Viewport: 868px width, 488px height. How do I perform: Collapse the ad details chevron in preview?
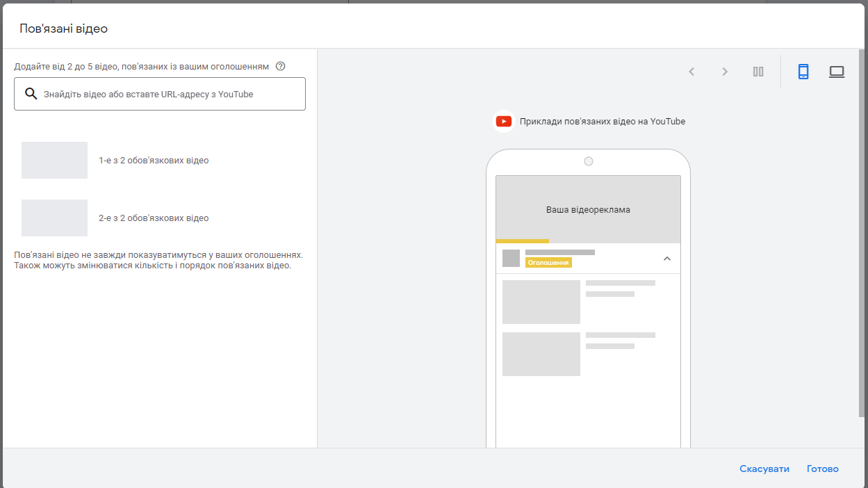(667, 259)
